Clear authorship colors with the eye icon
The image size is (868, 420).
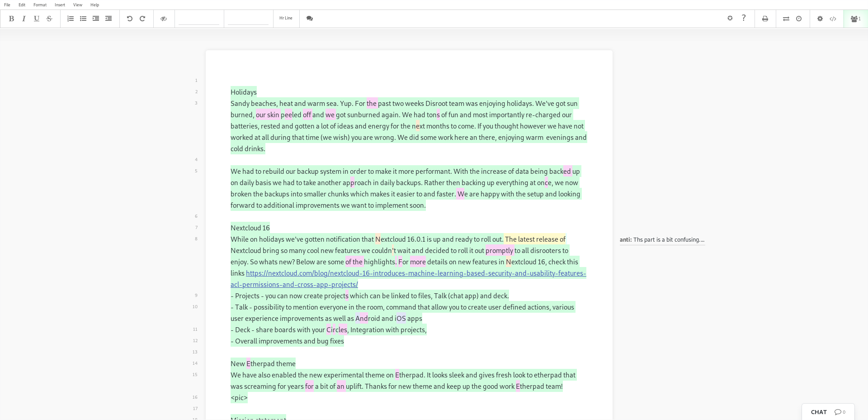pos(164,19)
